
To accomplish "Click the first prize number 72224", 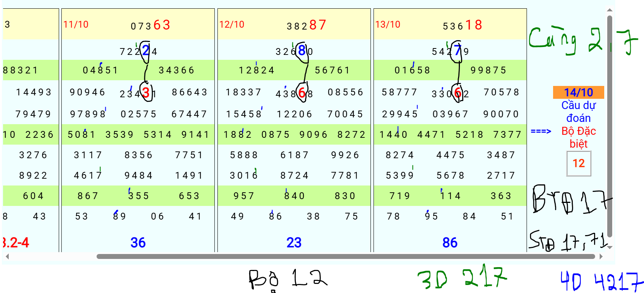I will pyautogui.click(x=138, y=51).
